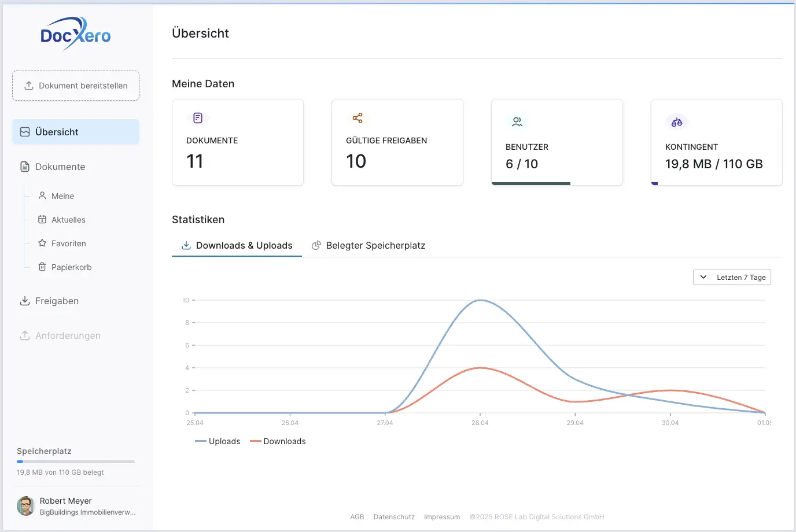Viewport: 796px width, 532px height.
Task: Click the star icon beside Favoriten
Action: click(42, 243)
